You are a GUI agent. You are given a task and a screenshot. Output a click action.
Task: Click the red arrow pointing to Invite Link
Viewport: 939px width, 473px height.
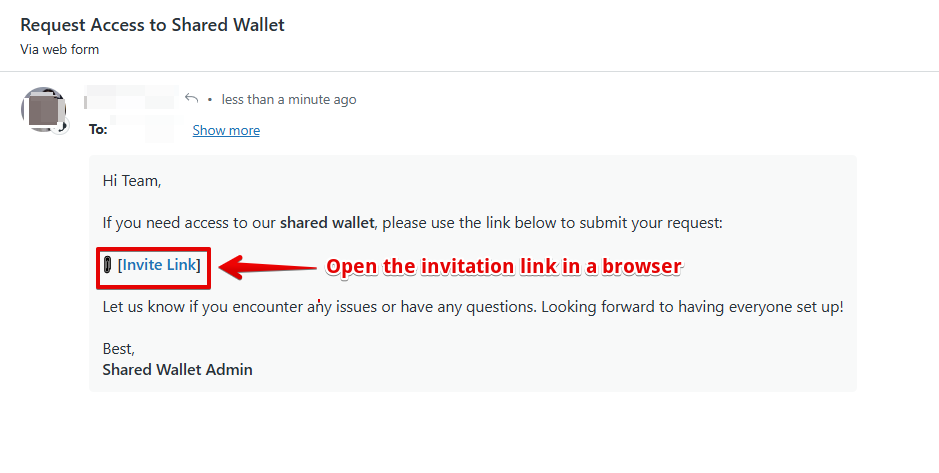pyautogui.click(x=268, y=267)
